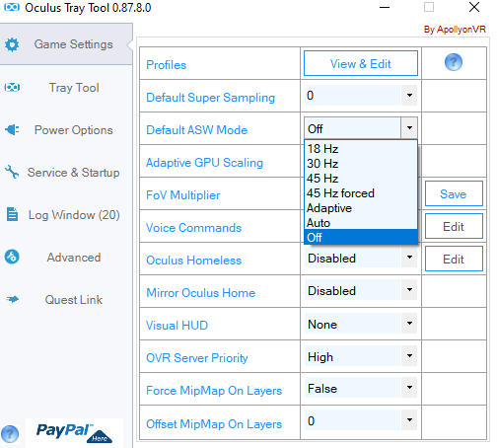Viewport: 497px width, 448px height.
Task: Click the Visual HUD label
Action: 177,326
